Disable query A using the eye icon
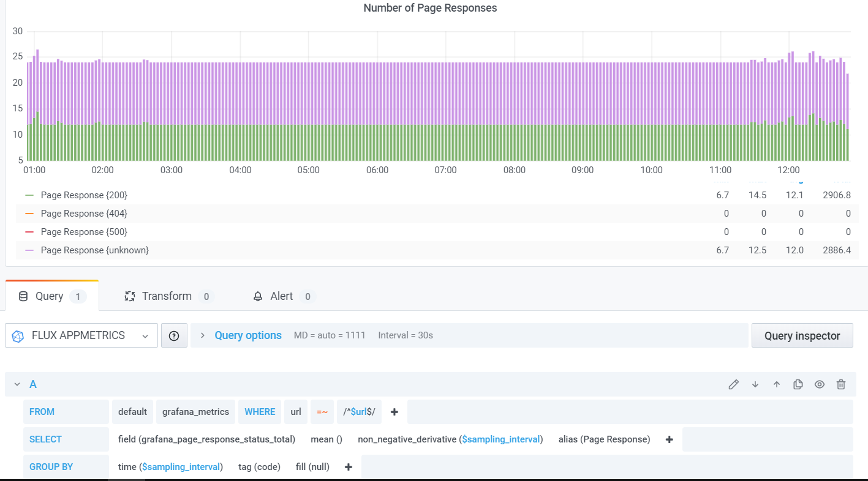 [x=820, y=384]
